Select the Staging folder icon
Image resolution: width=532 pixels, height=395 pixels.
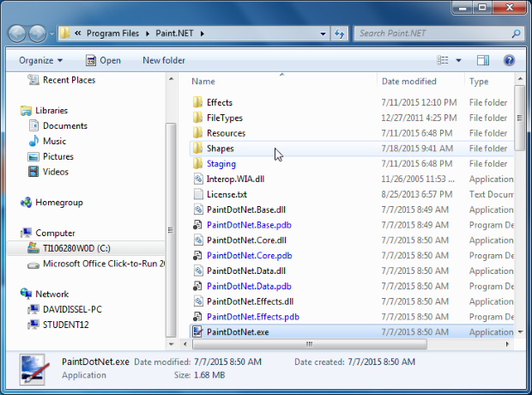(x=198, y=164)
